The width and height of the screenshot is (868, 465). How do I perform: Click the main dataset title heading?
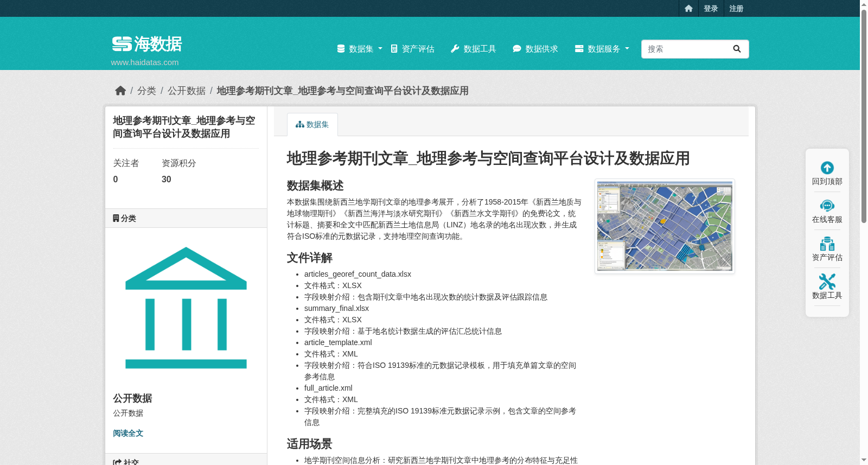(488, 158)
